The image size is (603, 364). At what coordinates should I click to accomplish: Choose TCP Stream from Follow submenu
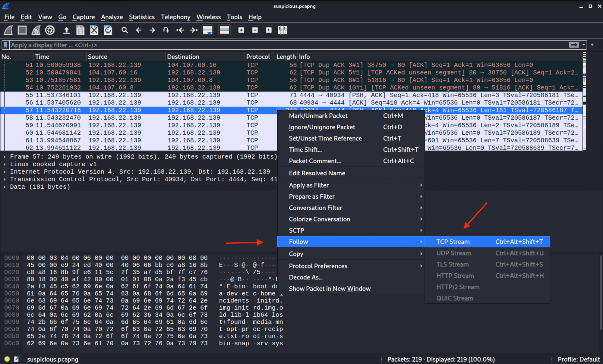coord(488,242)
